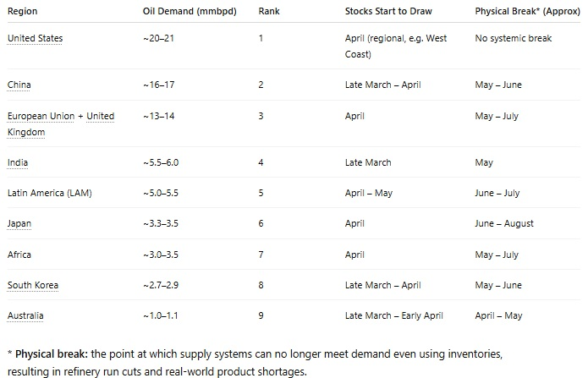Click the No systemic break cell
The height and width of the screenshot is (378, 588).
coord(513,38)
